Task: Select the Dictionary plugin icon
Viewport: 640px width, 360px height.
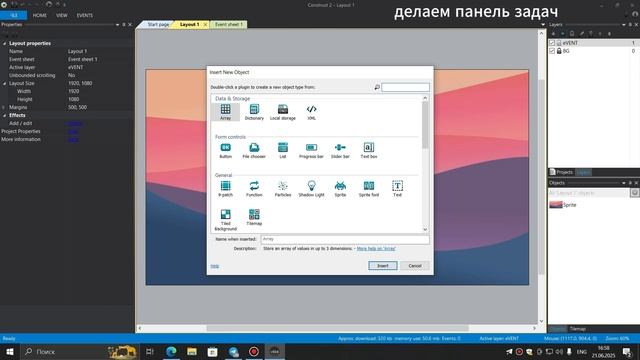Action: point(254,109)
